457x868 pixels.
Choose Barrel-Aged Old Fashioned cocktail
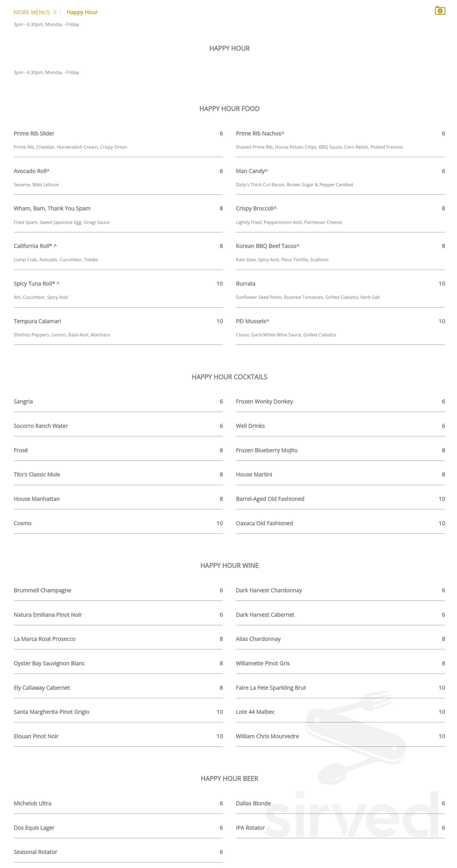pyautogui.click(x=269, y=499)
